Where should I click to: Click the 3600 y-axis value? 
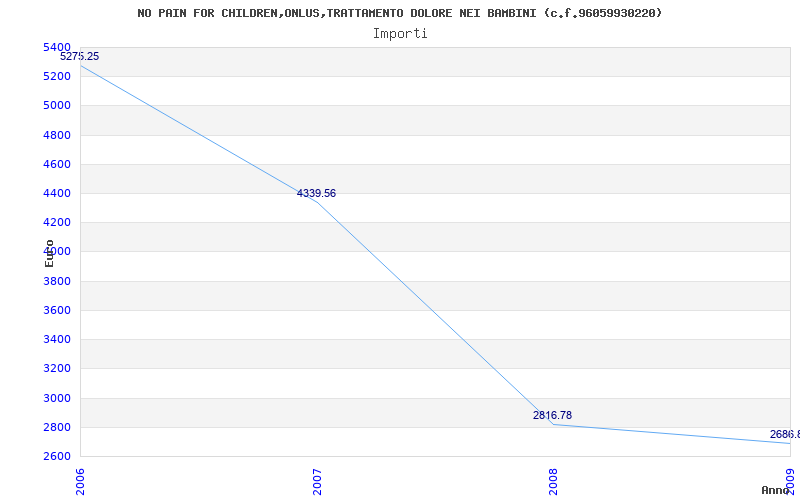(57, 310)
